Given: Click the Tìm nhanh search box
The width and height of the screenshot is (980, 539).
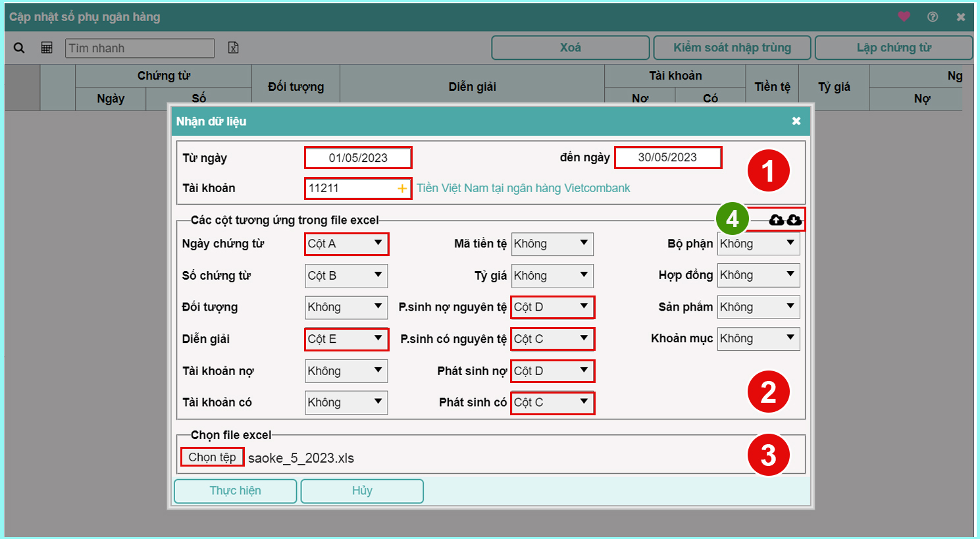Looking at the screenshot, I should (x=140, y=48).
